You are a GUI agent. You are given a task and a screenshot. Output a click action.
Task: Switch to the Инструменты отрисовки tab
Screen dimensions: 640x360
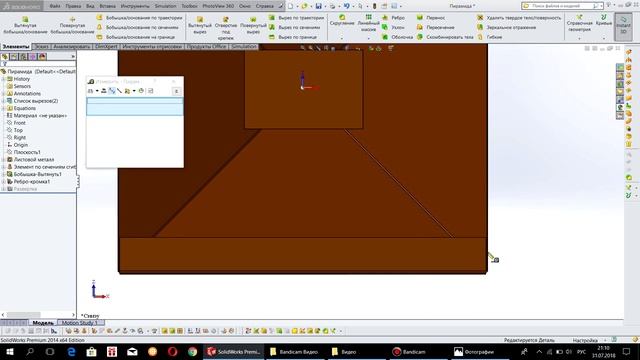152,47
